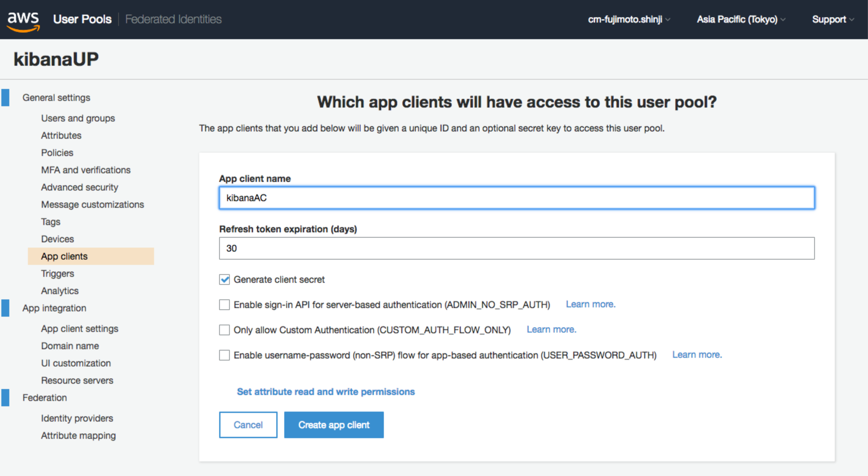868x476 pixels.
Task: Open Analytics in the sidebar
Action: pos(60,291)
